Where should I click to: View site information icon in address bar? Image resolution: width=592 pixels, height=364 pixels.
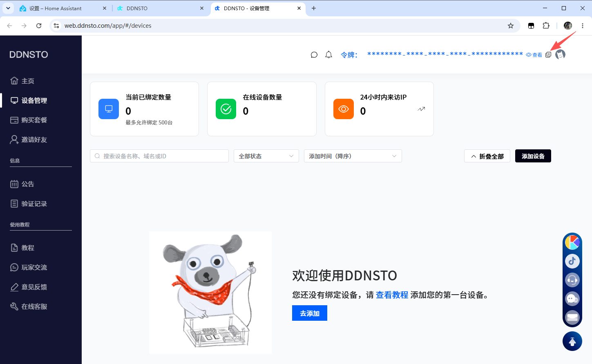point(56,26)
